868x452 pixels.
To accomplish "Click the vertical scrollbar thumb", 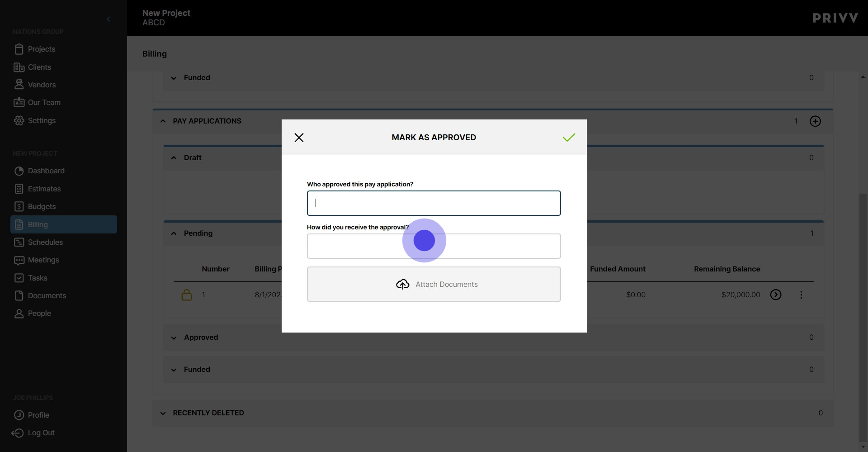I will [863, 317].
